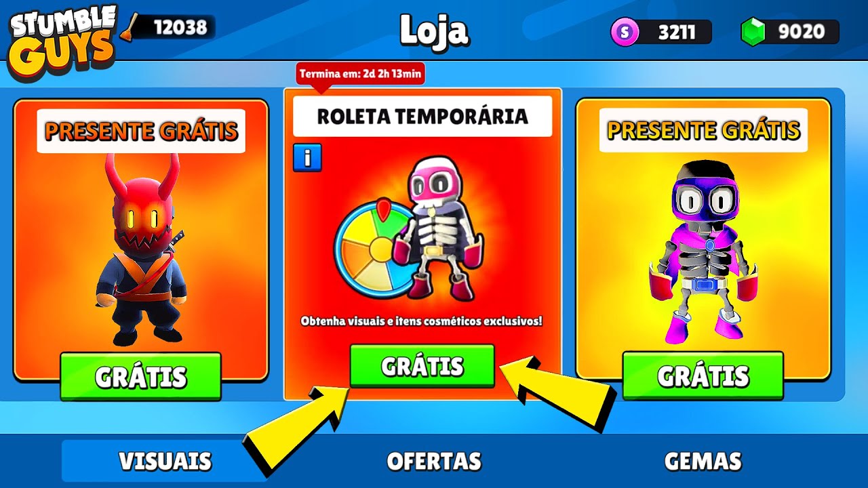Tap the purple Stumble token icon

point(625,32)
